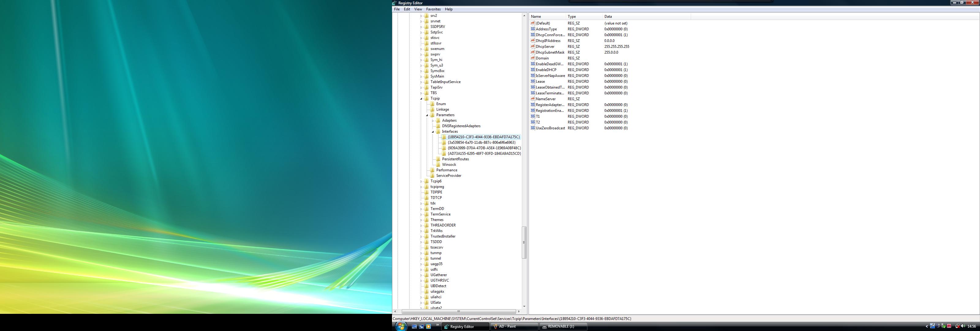Viewport: 980px width, 331px height.
Task: Select the Enum key folder icon
Action: (x=432, y=104)
